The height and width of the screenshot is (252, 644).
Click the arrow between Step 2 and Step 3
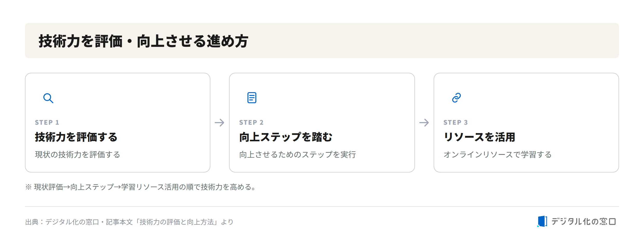(424, 123)
